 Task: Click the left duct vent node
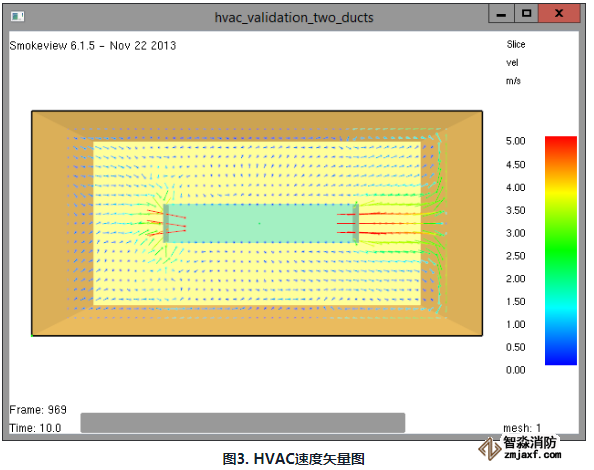coord(166,223)
